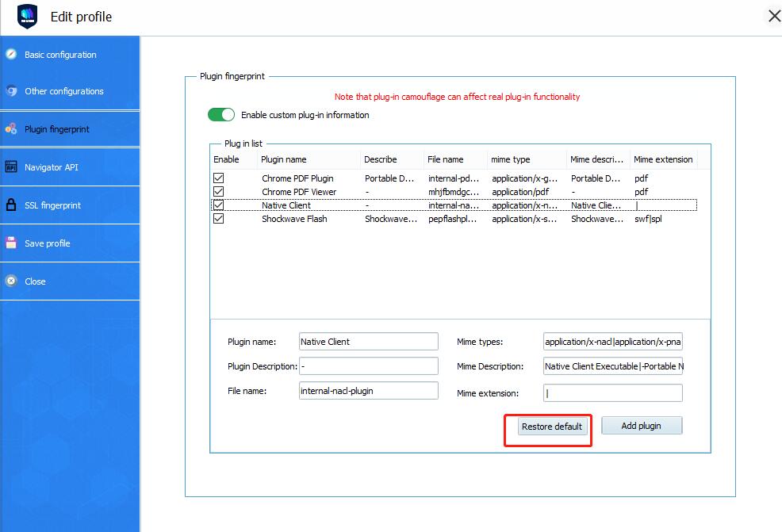The height and width of the screenshot is (532, 782).
Task: Click inside the Plugin Description text field
Action: point(368,366)
